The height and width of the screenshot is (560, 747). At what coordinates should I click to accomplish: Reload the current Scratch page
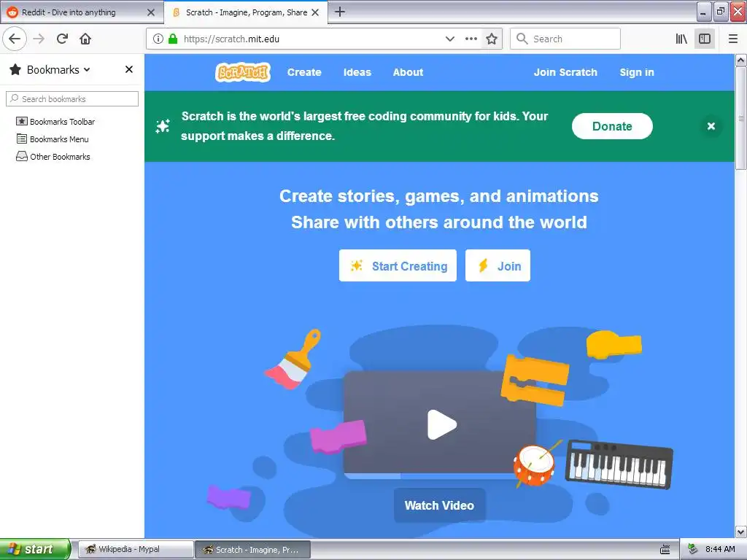[62, 39]
